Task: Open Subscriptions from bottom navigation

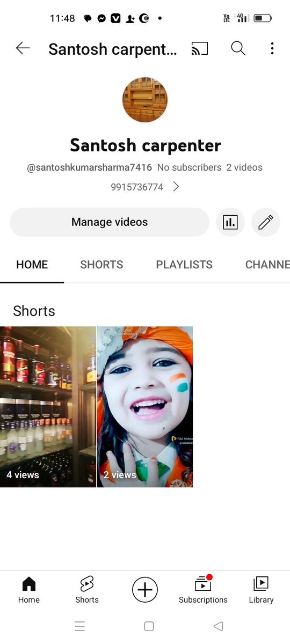Action: click(203, 590)
